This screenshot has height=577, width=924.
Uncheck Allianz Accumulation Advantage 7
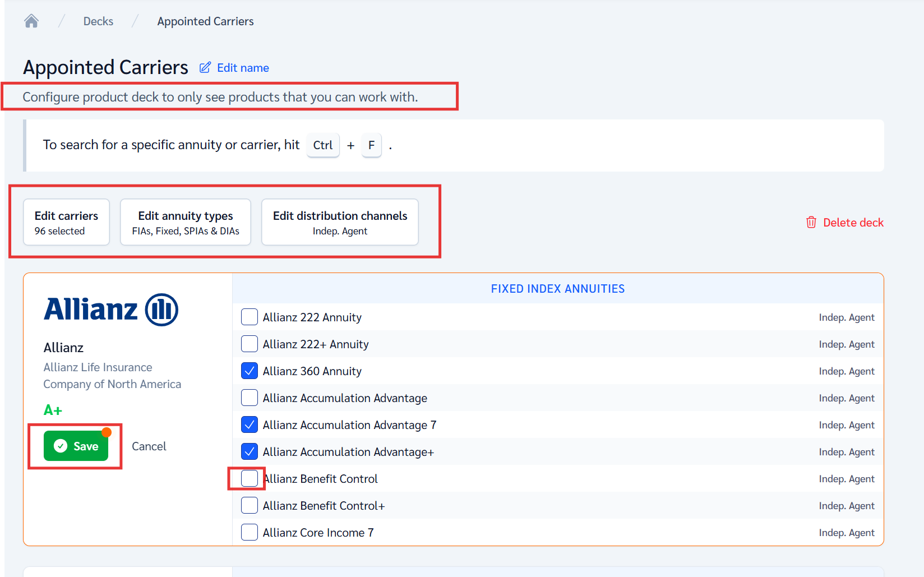pos(250,424)
